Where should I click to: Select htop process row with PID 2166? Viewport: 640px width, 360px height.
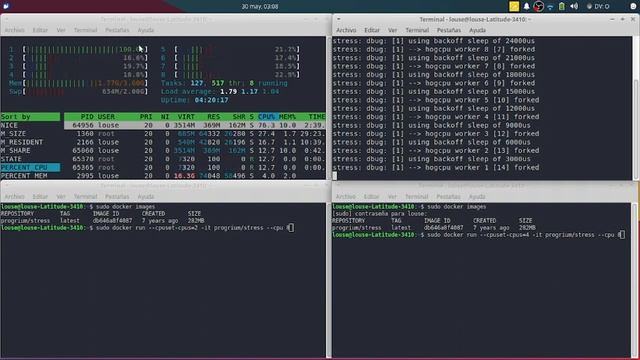pyautogui.click(x=195, y=142)
